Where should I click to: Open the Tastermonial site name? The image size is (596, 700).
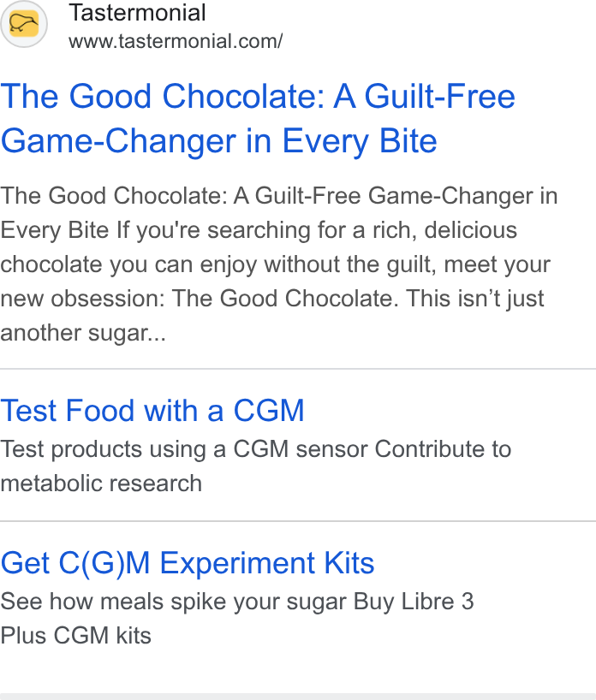pos(137,13)
